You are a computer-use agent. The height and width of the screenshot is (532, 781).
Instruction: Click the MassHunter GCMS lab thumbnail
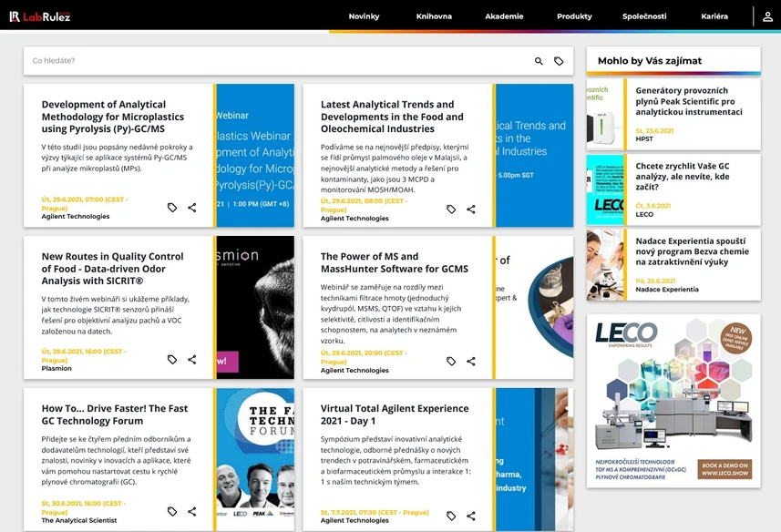click(534, 307)
